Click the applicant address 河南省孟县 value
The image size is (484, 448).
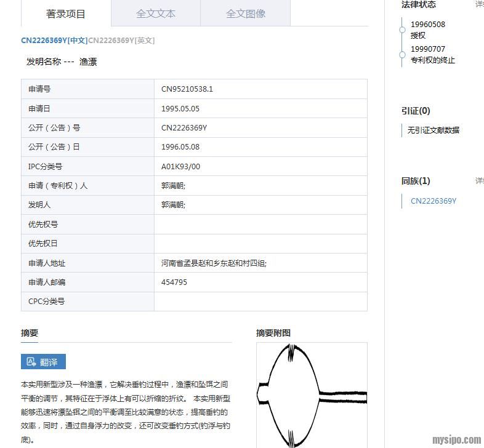214,263
